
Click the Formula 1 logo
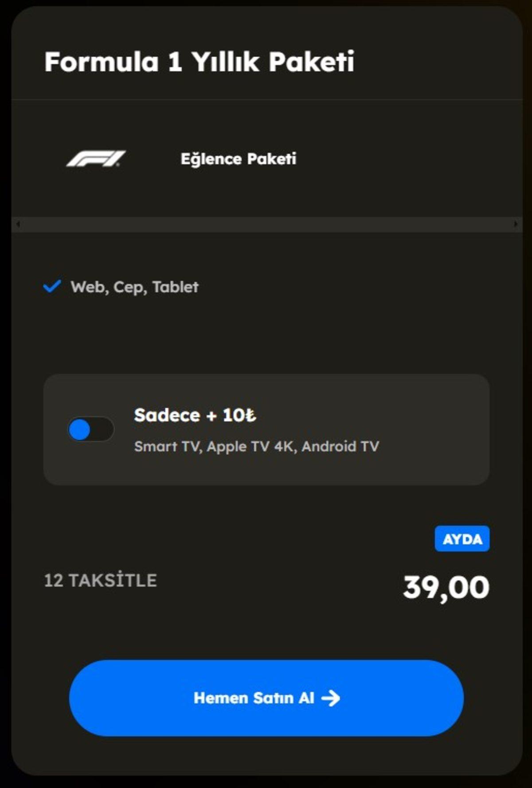96,159
